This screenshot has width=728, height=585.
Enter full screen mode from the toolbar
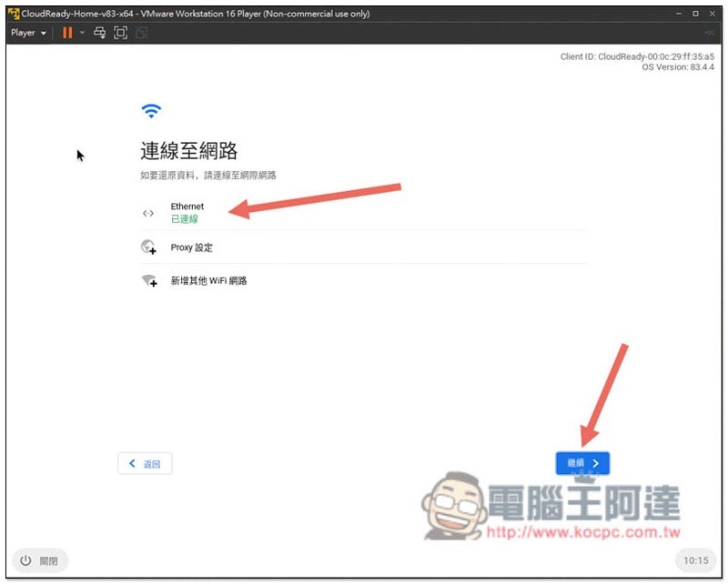pyautogui.click(x=120, y=33)
